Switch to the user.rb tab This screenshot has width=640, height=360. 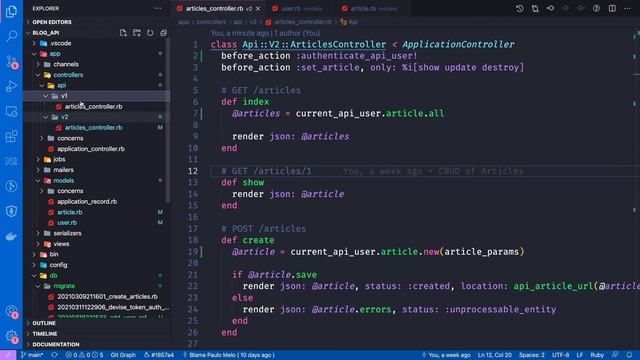coord(299,9)
